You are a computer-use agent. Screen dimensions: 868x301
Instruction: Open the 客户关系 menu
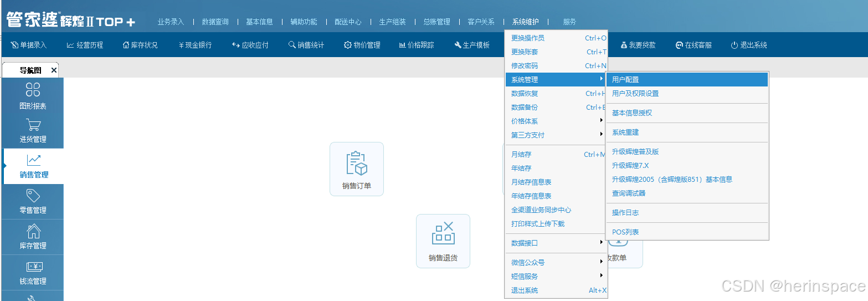[x=481, y=22]
